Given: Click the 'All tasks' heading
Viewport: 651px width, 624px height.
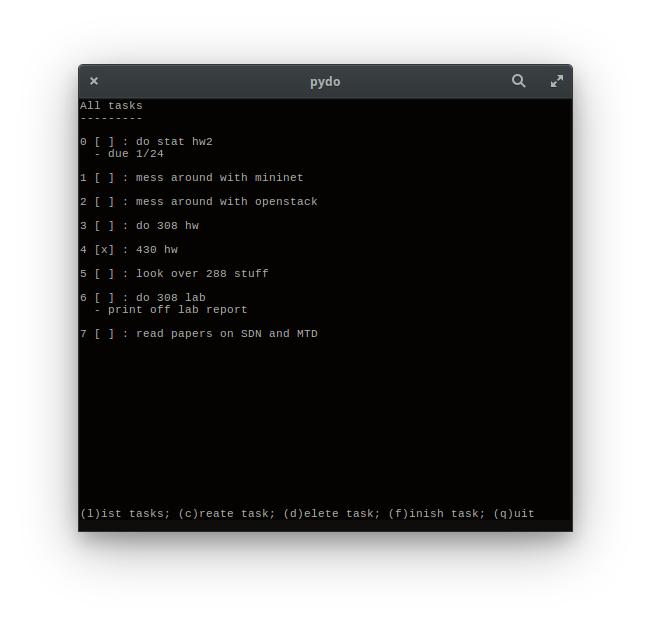Looking at the screenshot, I should point(111,105).
